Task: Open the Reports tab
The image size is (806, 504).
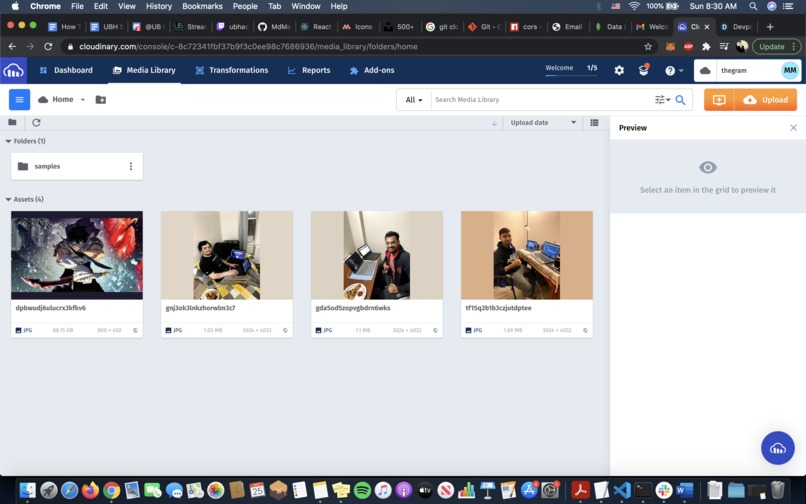Action: point(309,70)
